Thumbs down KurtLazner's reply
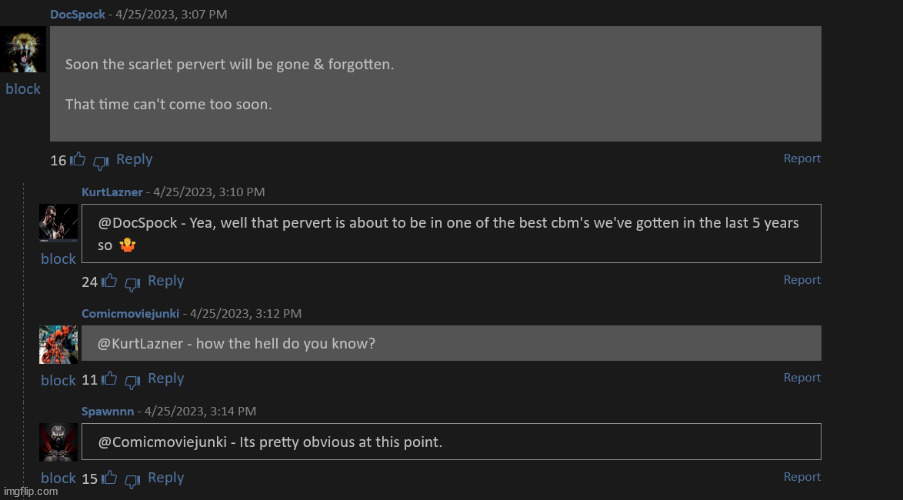The width and height of the screenshot is (903, 500). click(x=132, y=283)
